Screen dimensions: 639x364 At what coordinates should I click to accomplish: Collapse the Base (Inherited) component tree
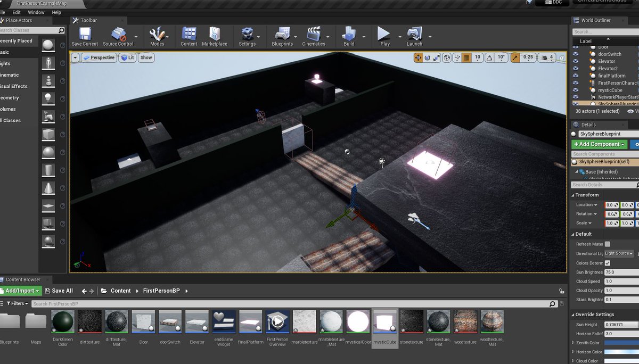click(x=576, y=172)
